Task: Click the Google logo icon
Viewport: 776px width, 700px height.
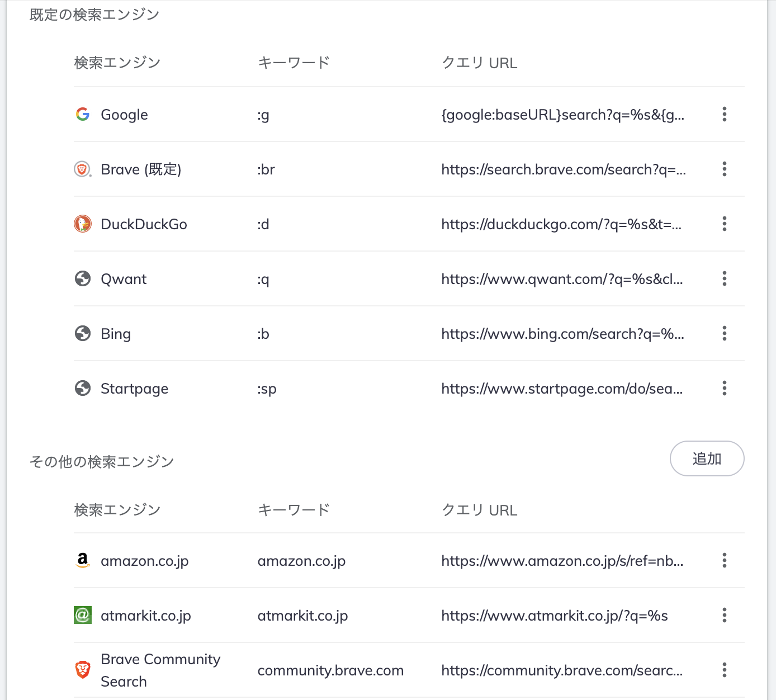Action: coord(83,114)
